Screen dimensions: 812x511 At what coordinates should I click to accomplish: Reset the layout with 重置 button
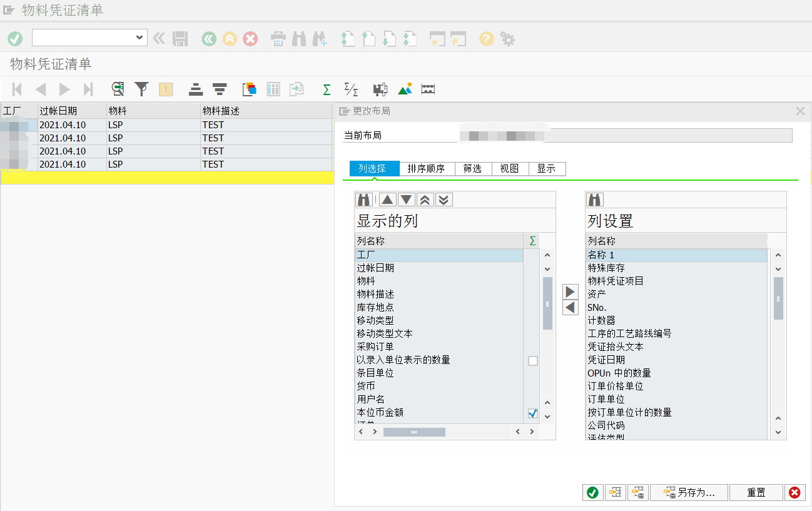click(756, 492)
